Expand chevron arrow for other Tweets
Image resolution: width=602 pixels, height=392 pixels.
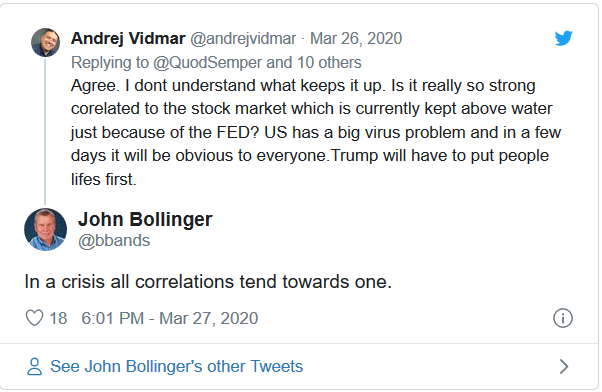coord(563,366)
